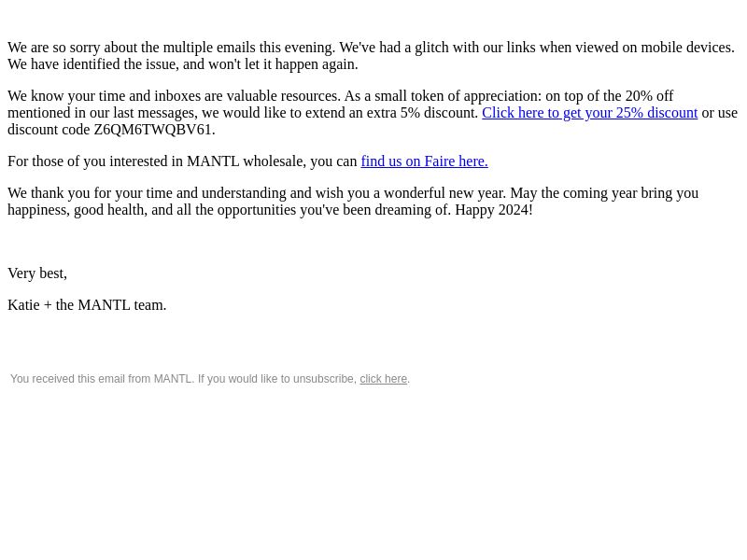Screen dimensions: 747x560
Task: Click the discount code Z6QM6TWQBV61 text
Action: 152,130
